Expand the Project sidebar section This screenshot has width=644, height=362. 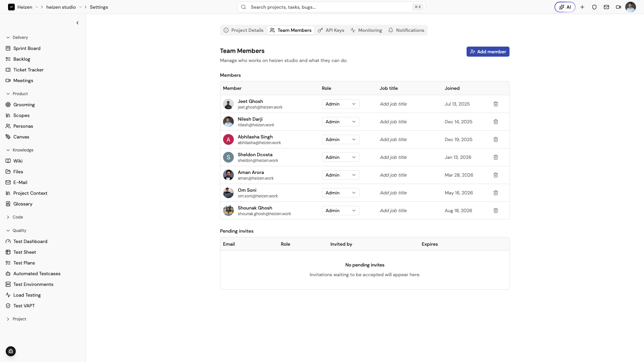click(x=16, y=319)
